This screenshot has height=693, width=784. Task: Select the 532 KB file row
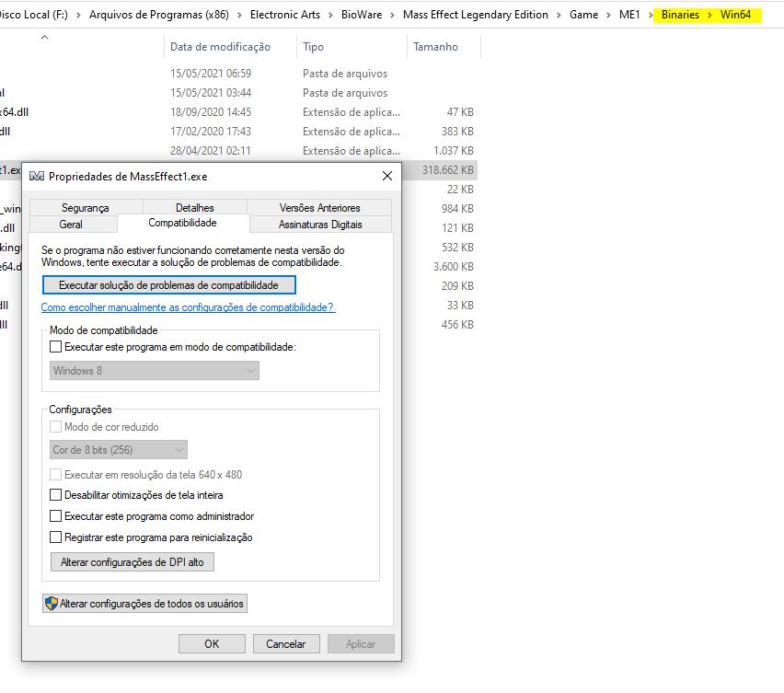(440, 248)
